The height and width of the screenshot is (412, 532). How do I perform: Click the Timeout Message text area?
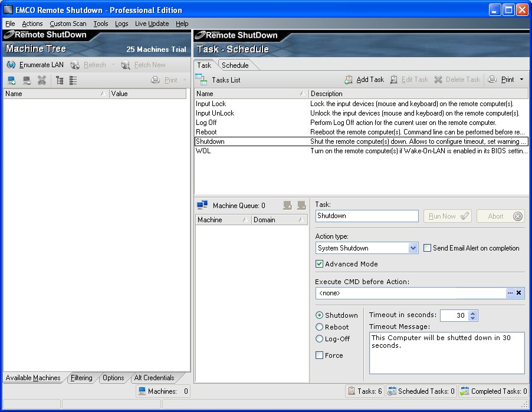pos(447,353)
